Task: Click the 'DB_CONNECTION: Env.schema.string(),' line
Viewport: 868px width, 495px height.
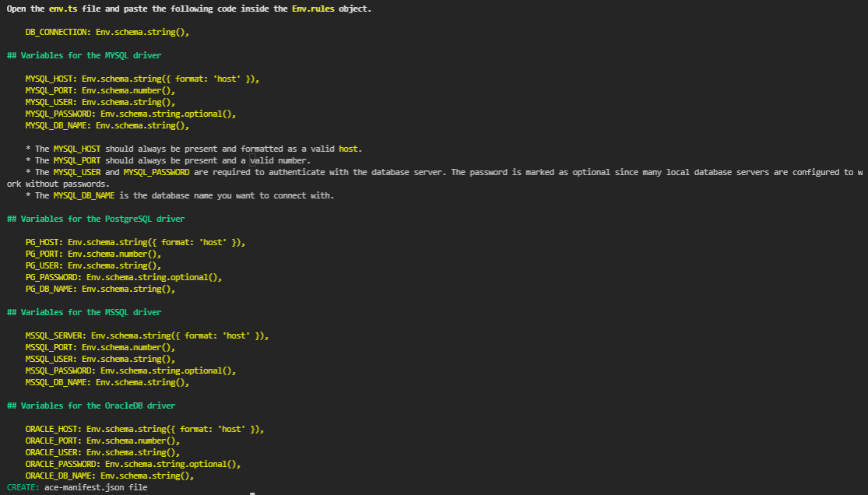Action: point(107,32)
